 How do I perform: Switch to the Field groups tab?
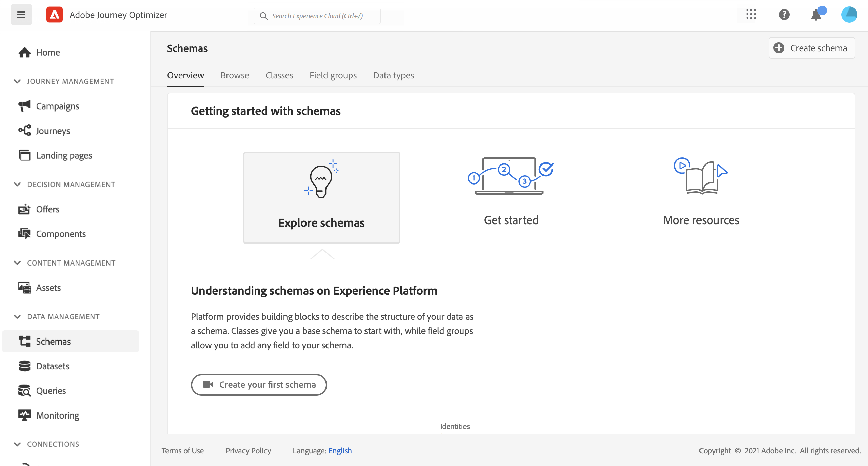click(333, 75)
